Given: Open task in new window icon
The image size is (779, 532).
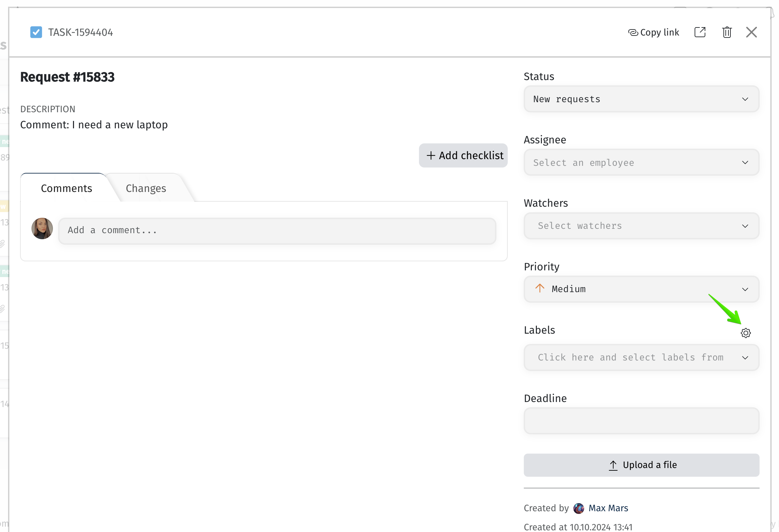Looking at the screenshot, I should [x=700, y=32].
